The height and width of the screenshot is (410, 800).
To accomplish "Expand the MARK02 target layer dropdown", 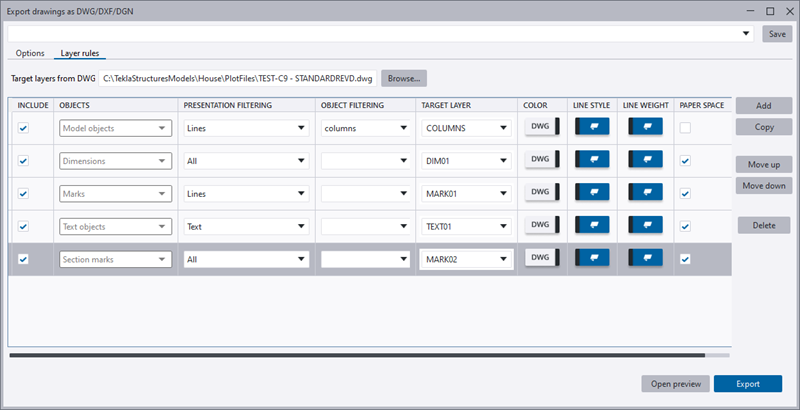I will (x=466, y=260).
